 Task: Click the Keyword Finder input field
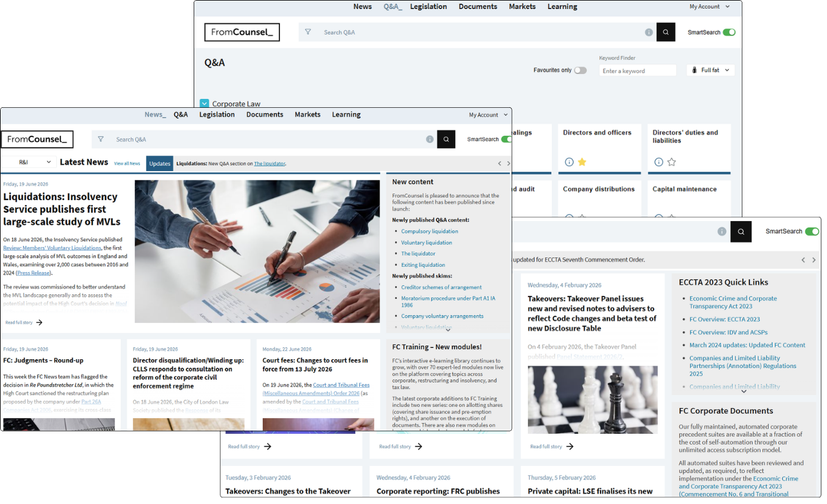(638, 70)
